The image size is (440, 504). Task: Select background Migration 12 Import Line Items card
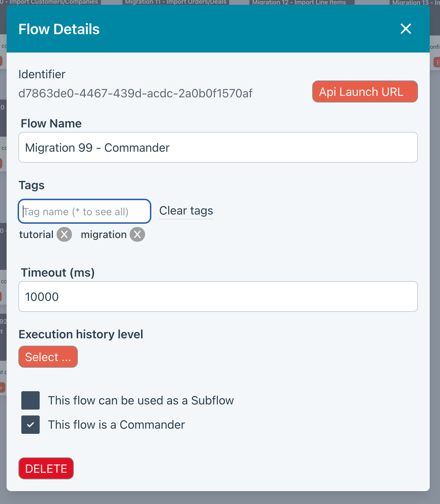[299, 2]
